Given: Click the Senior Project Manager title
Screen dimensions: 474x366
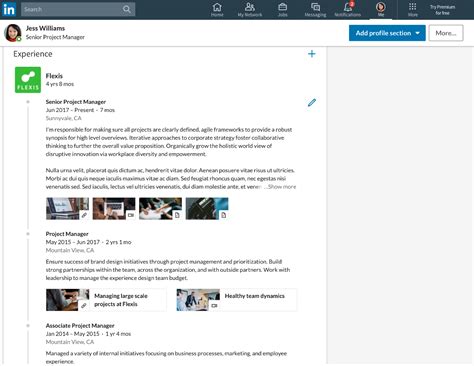Looking at the screenshot, I should 76,102.
